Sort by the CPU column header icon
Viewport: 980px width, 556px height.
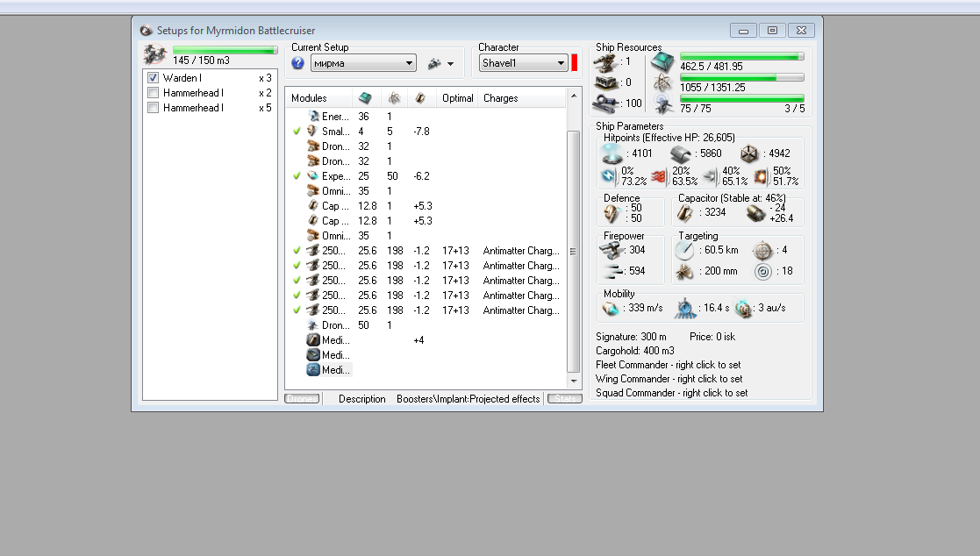(x=365, y=98)
